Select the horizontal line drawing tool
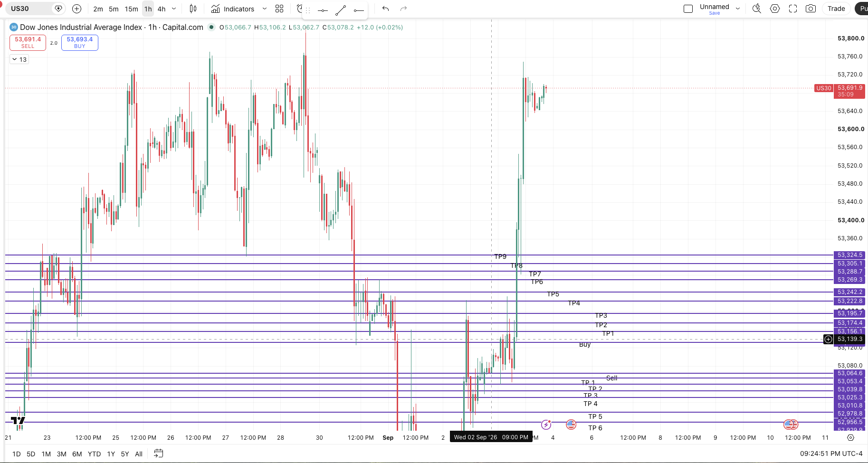This screenshot has height=463, width=868. tap(323, 10)
